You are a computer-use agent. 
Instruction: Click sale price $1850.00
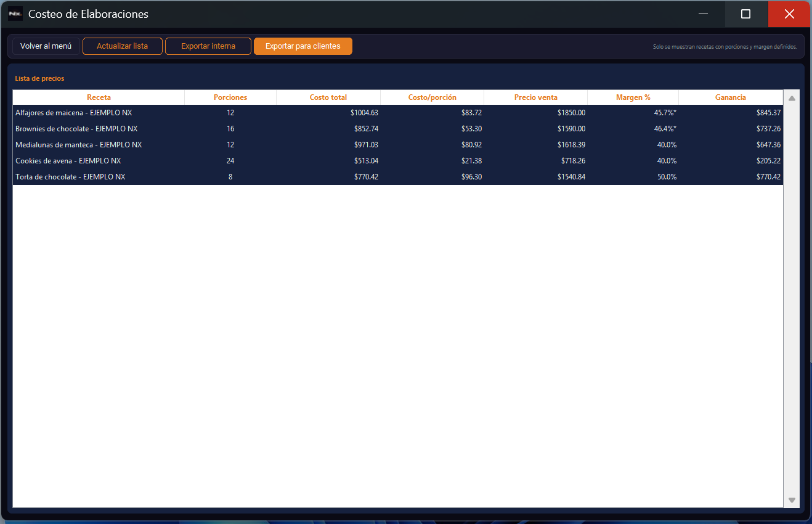[571, 113]
